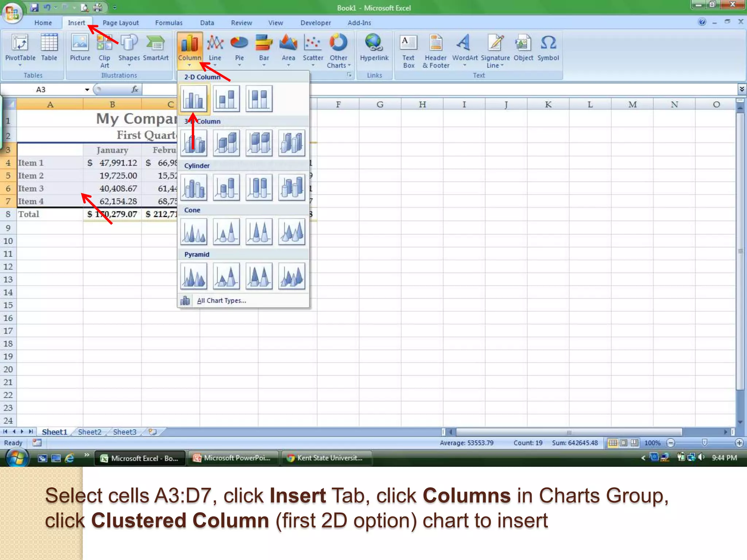Zoom out with the minus button
The width and height of the screenshot is (747, 560).
click(x=670, y=443)
